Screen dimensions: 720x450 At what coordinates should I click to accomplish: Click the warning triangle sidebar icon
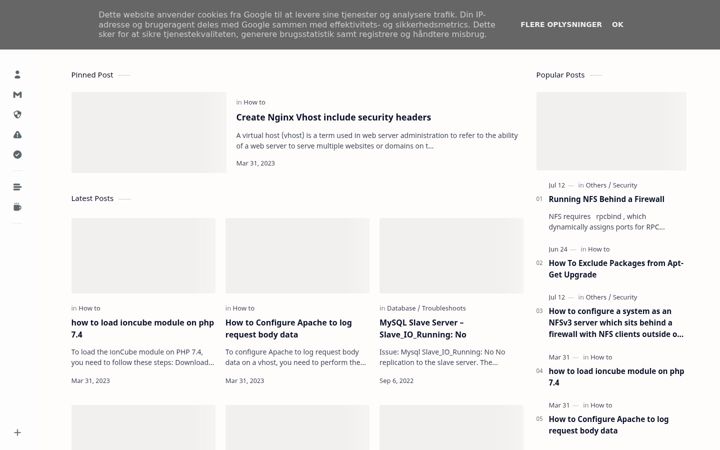[17, 135]
